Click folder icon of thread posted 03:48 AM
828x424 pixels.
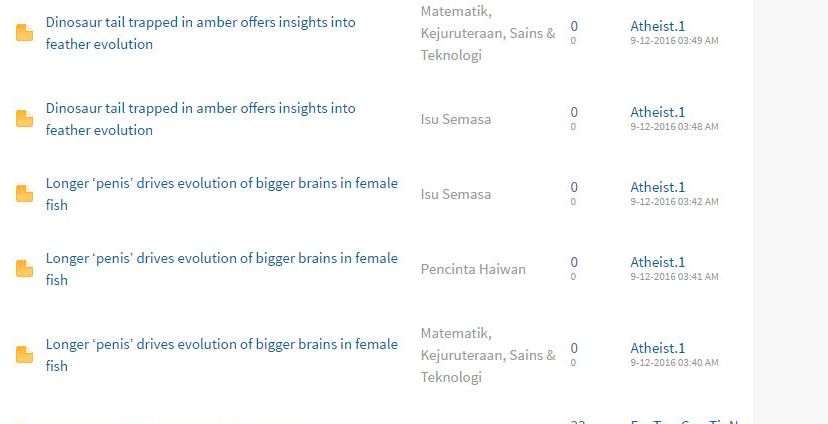(25, 120)
